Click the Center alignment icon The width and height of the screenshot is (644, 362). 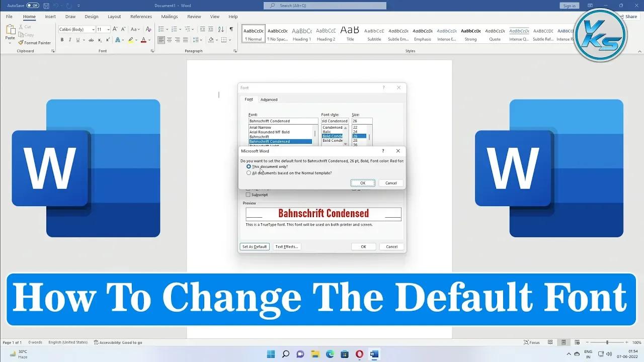pyautogui.click(x=170, y=40)
